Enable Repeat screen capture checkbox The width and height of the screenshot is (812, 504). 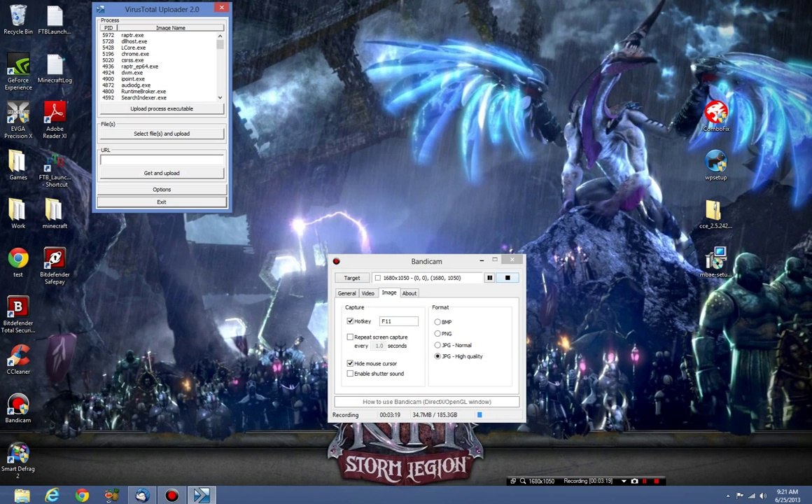pyautogui.click(x=350, y=337)
